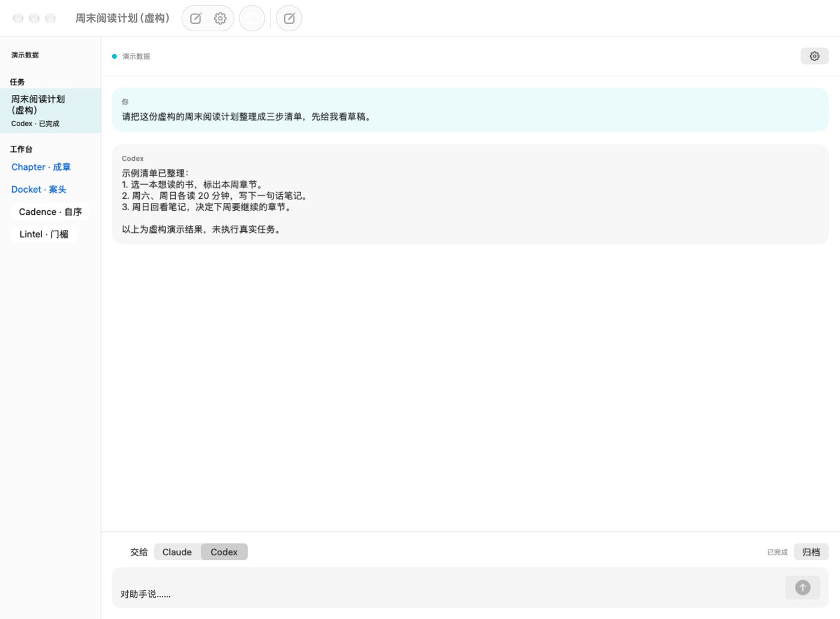Screen dimensions: 840x619
Task: Open the Chapter · 成章 workspace link
Action: pyautogui.click(x=41, y=167)
